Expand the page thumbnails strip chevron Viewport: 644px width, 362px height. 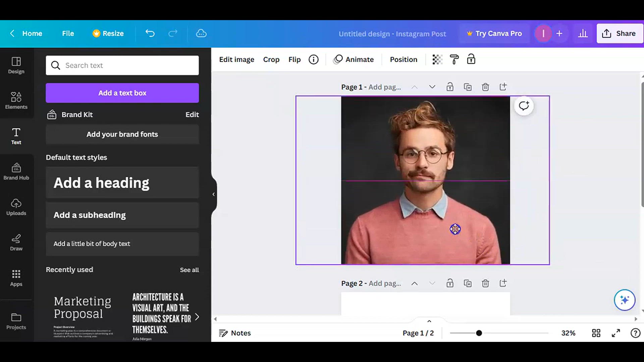coord(429,321)
